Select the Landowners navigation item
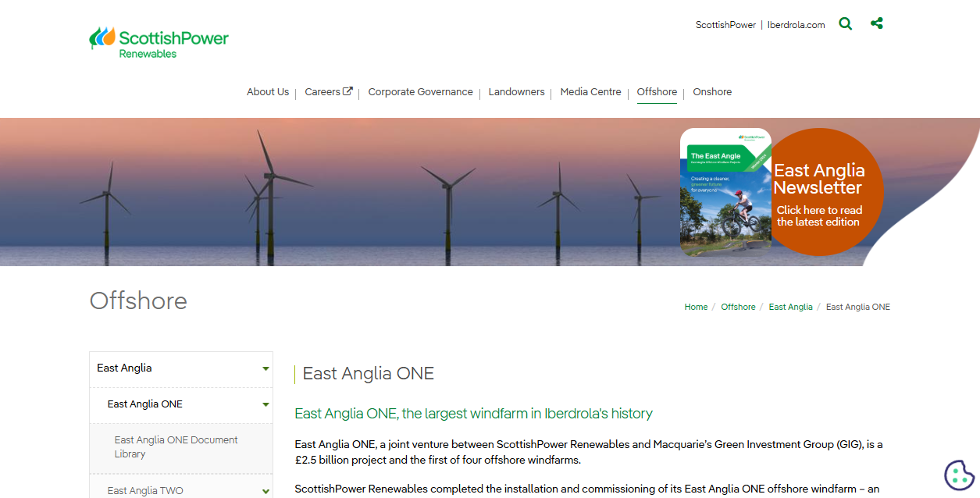Viewport: 980px width, 498px height. click(516, 91)
